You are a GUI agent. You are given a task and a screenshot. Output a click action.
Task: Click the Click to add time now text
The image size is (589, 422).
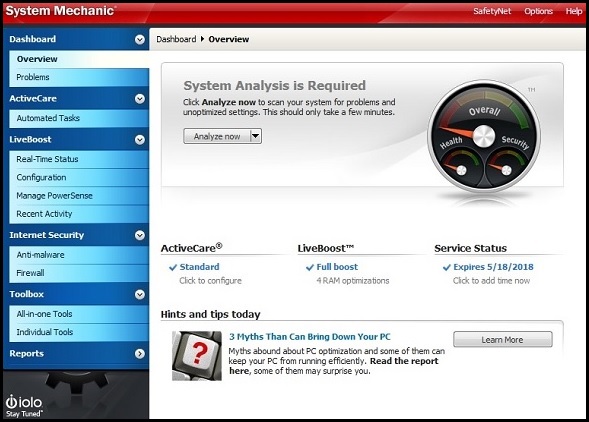491,281
